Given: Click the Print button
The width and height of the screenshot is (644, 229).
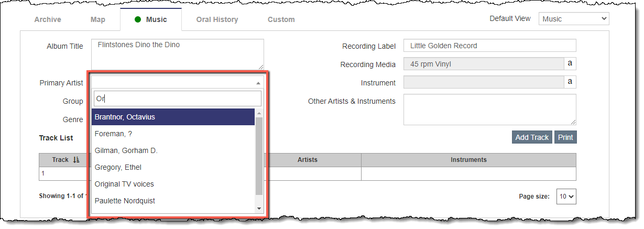Looking at the screenshot, I should click(565, 137).
